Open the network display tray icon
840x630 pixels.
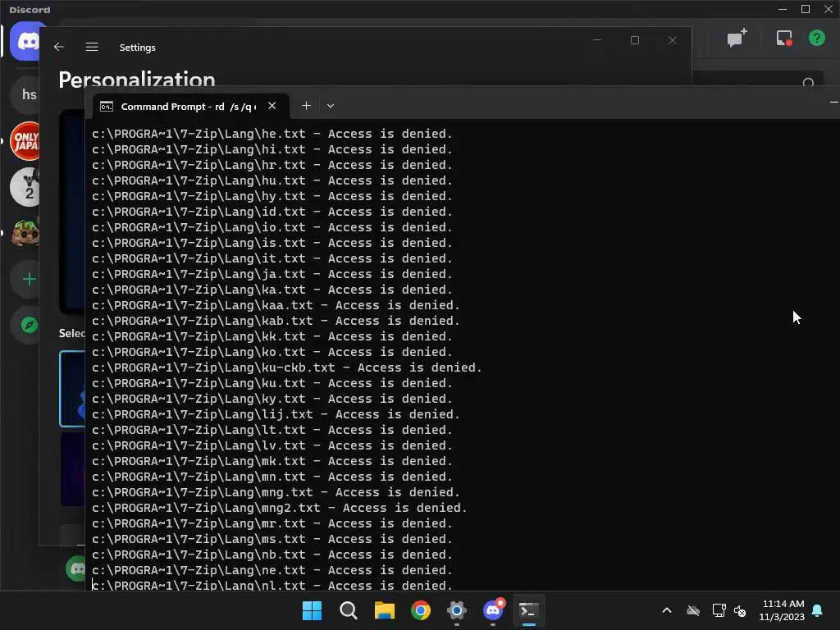pyautogui.click(x=719, y=610)
